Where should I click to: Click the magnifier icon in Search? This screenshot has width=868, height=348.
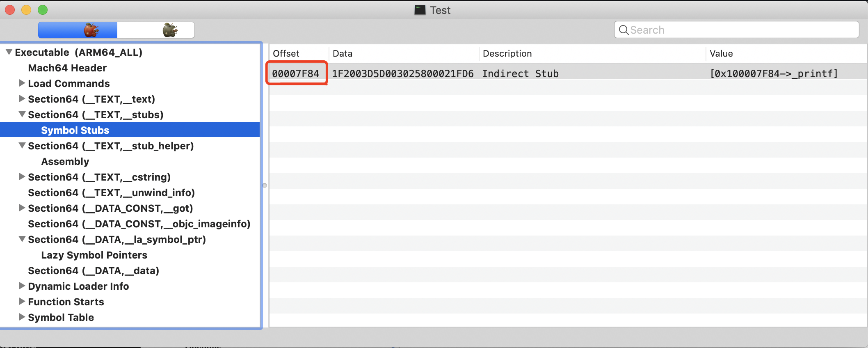point(624,30)
